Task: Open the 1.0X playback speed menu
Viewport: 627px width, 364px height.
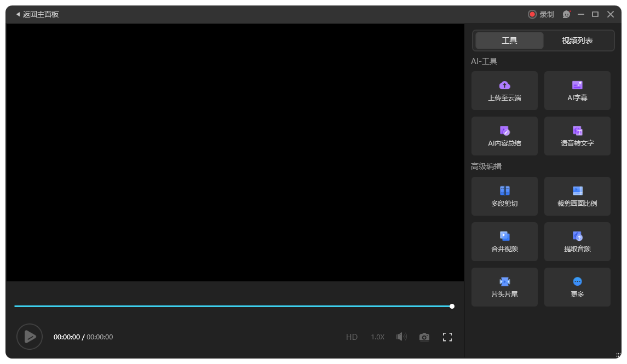Action: [x=378, y=337]
